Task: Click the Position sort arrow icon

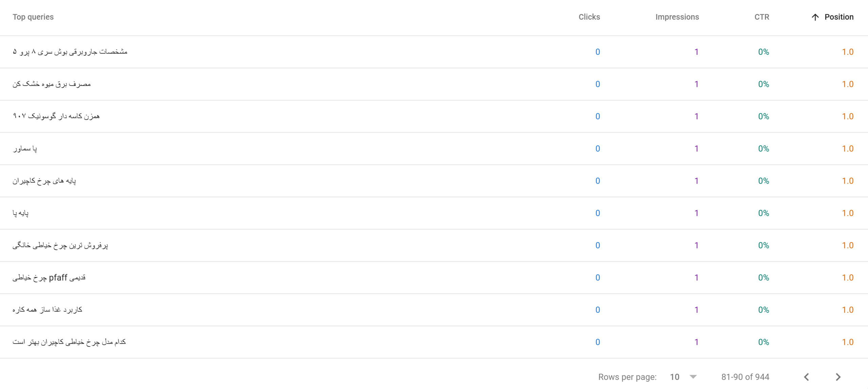Action: click(x=815, y=17)
